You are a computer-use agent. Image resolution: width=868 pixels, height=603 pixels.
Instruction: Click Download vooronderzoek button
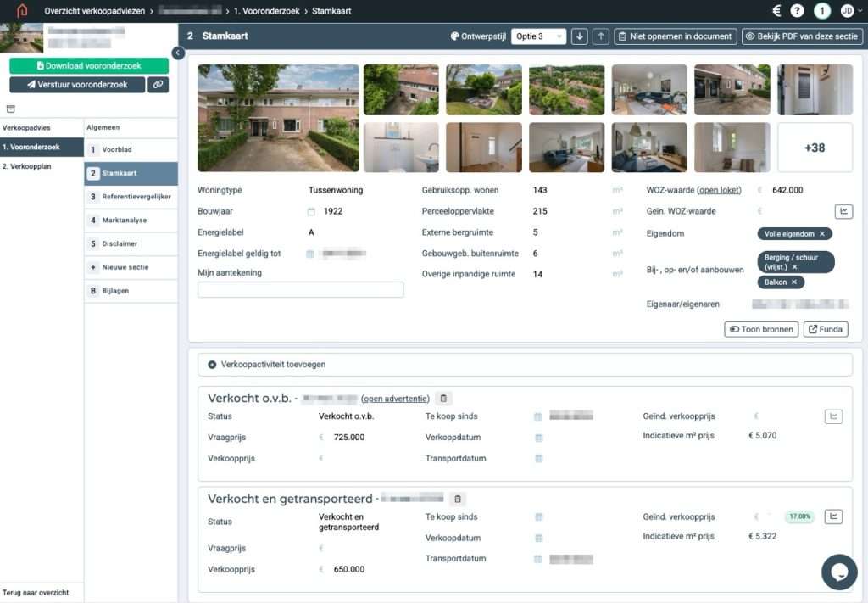(x=89, y=66)
